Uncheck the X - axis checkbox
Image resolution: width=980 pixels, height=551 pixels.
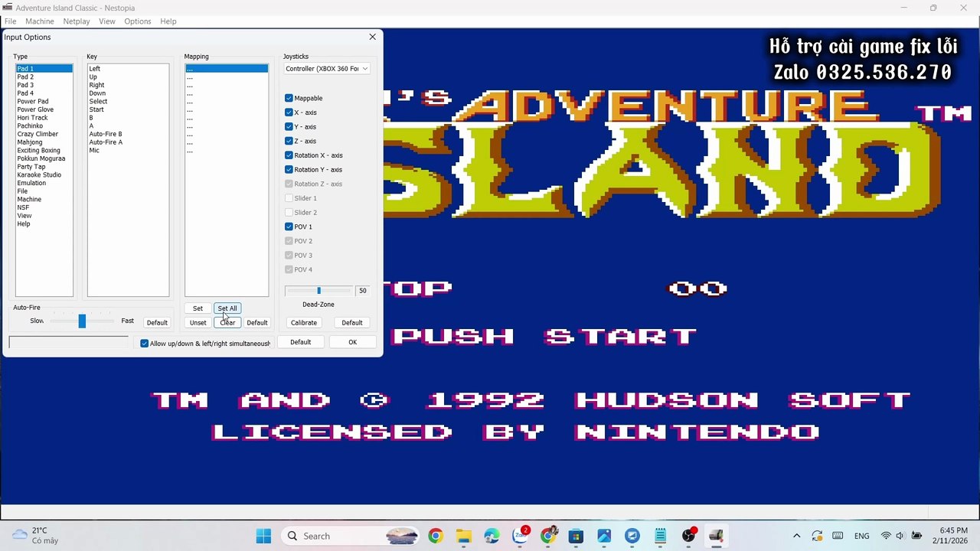(289, 112)
